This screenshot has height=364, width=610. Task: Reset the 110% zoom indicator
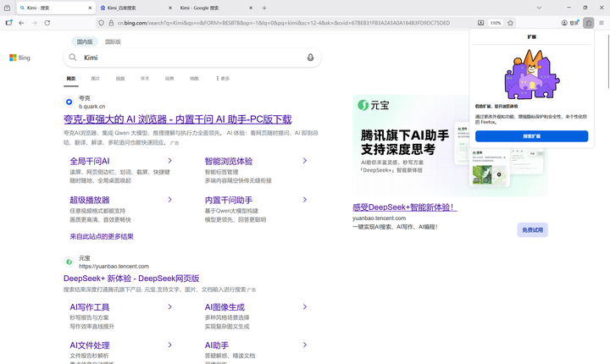496,23
